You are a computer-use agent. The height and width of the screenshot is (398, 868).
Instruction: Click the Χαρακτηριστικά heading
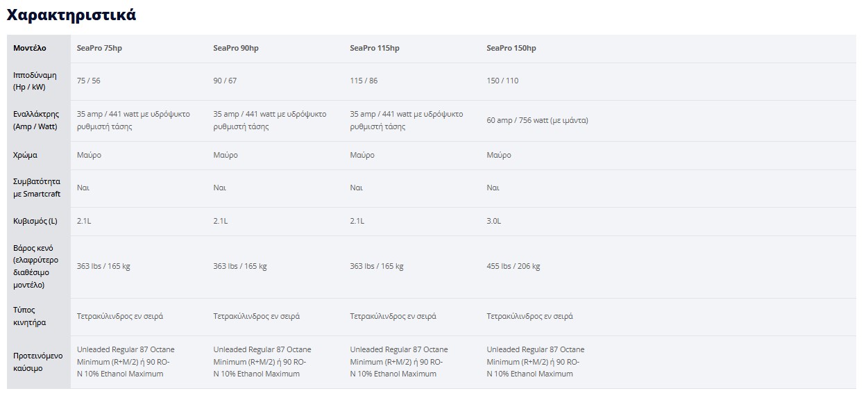point(71,15)
